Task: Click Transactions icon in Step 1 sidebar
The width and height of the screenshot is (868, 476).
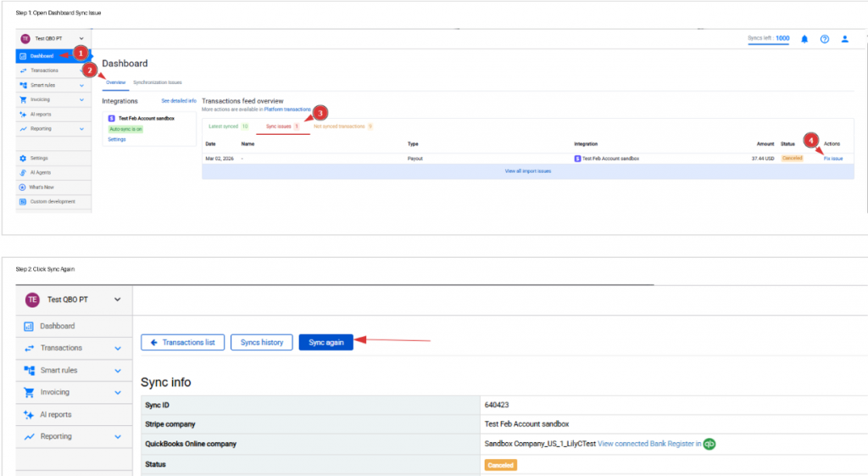Action: click(x=23, y=70)
